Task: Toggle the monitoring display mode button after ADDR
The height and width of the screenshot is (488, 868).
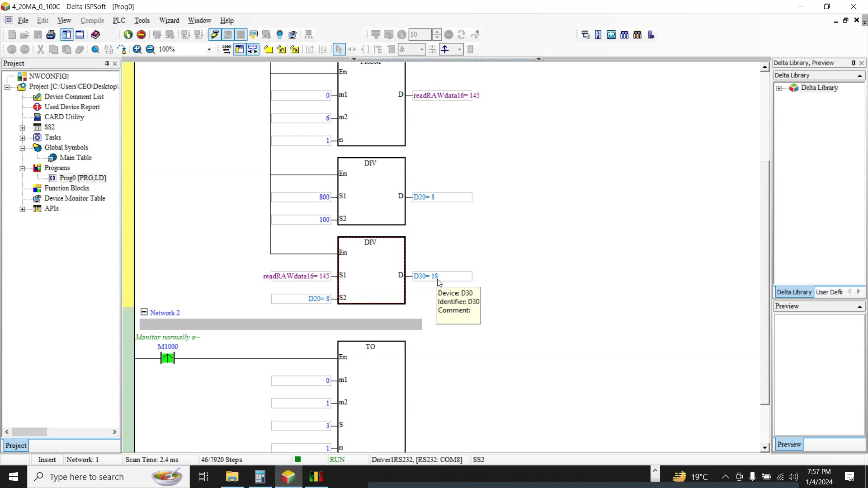Action: click(240, 49)
